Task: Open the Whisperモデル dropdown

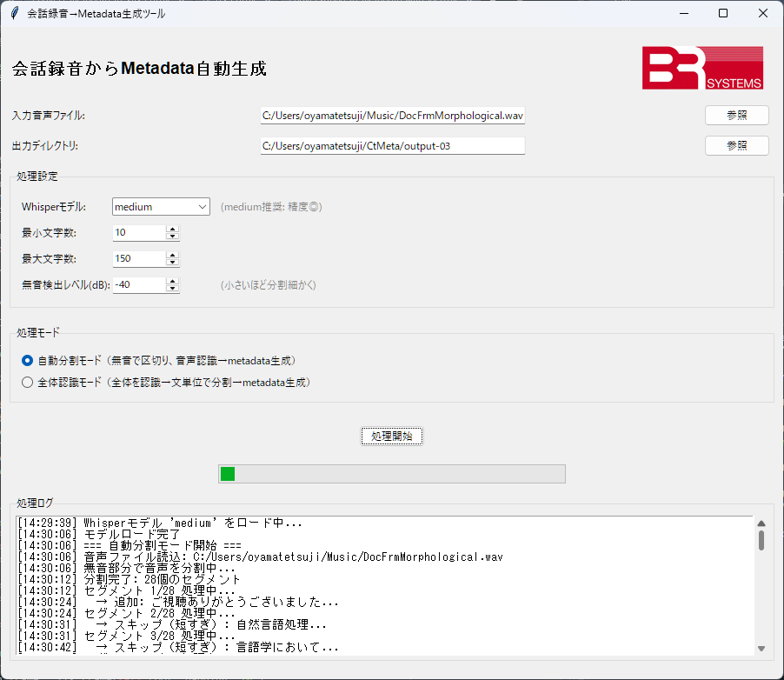Action: (x=162, y=207)
